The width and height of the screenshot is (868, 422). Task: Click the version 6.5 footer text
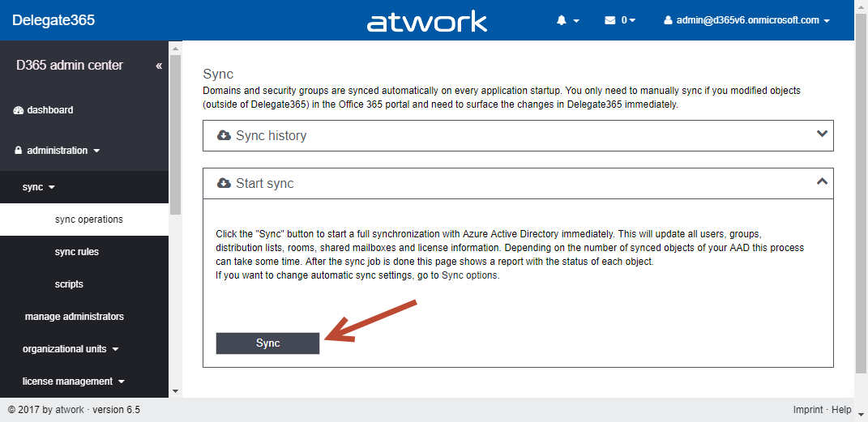coord(116,410)
